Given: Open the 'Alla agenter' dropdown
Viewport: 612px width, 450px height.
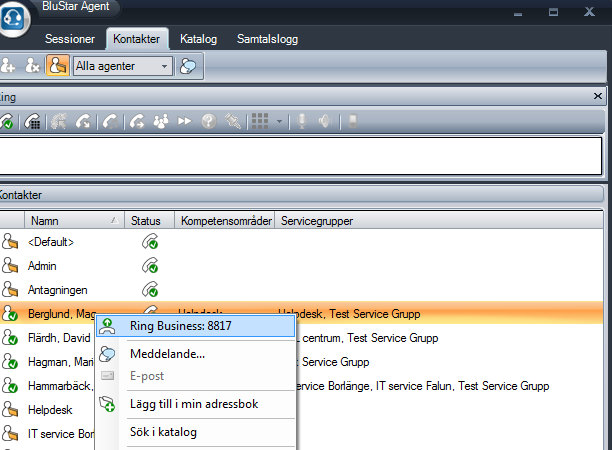Looking at the screenshot, I should pos(123,66).
